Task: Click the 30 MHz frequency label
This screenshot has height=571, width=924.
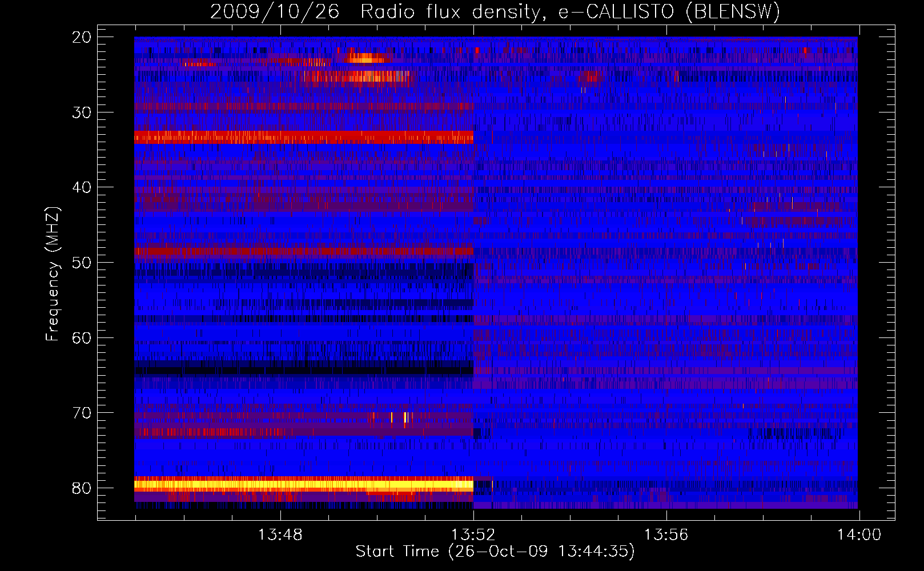Action: [x=82, y=112]
